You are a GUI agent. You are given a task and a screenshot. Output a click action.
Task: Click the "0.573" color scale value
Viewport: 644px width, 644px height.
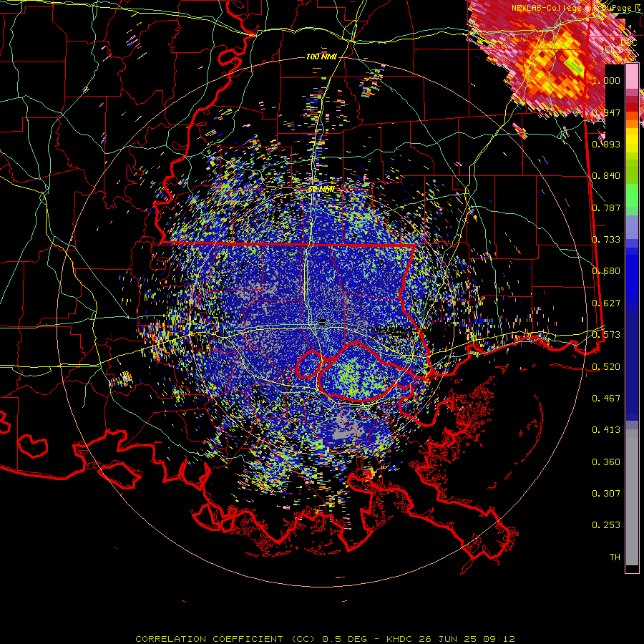pos(606,335)
